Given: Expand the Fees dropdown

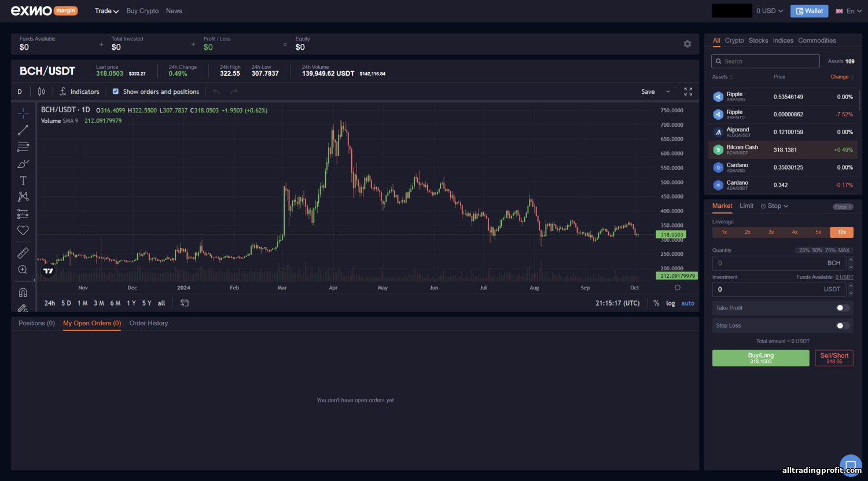Looking at the screenshot, I should 843,207.
